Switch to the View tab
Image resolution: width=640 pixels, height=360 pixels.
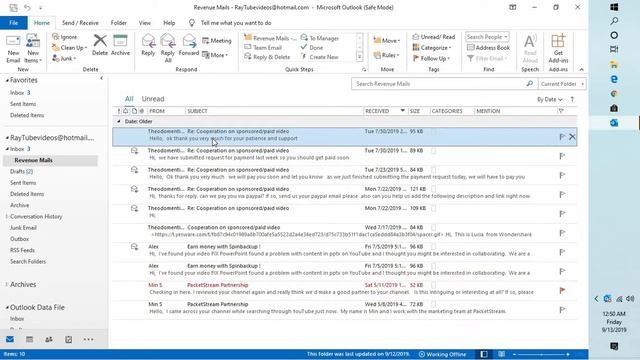144,23
